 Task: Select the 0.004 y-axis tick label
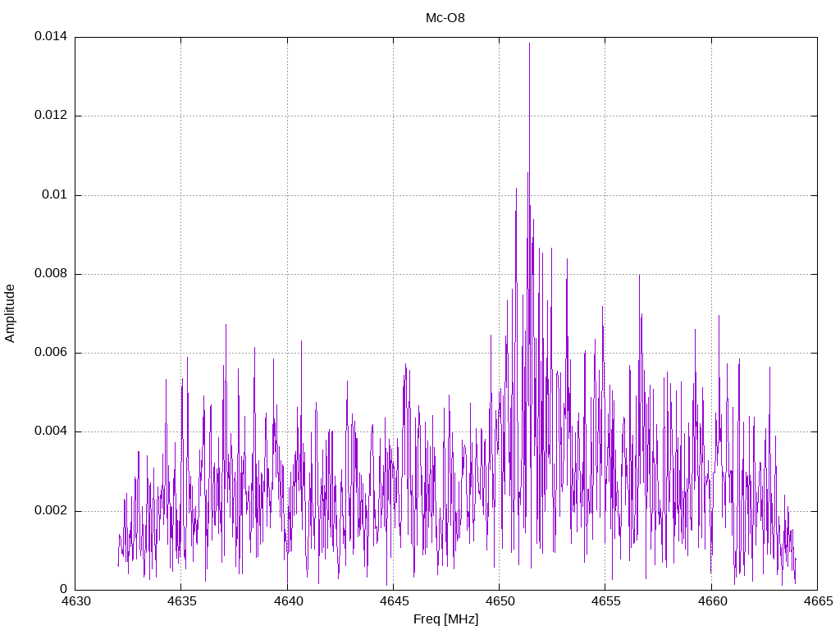(x=50, y=431)
